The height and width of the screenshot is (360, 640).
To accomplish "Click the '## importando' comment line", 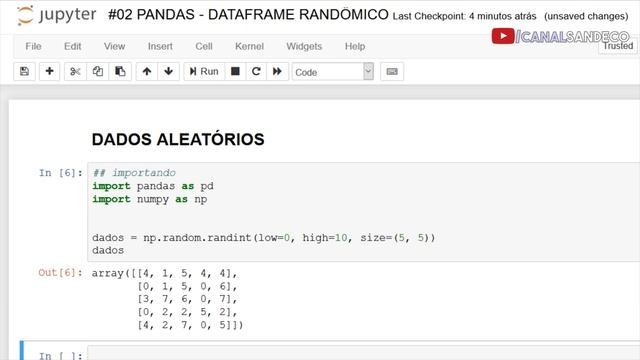I will pos(134,173).
